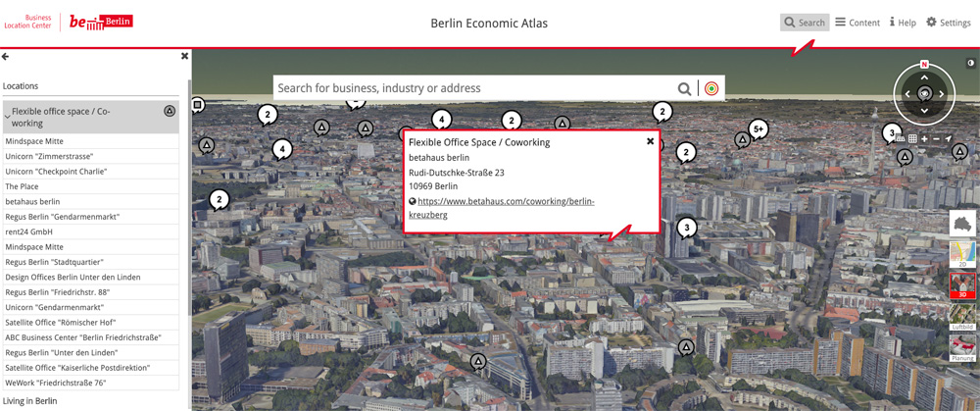
Task: Click the Business Location Center logo
Action: [x=27, y=22]
